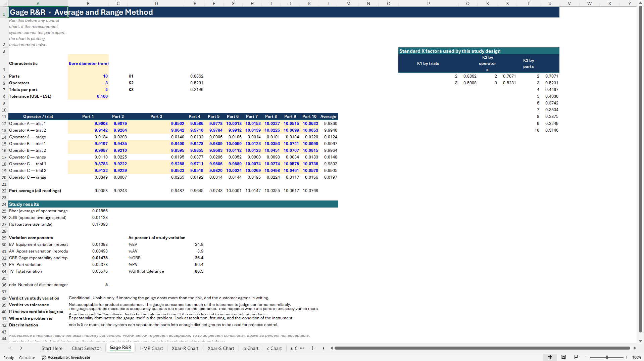Viewport: 644px width, 361px height.
Task: Show more hidden sheet tabs ellipsis
Action: [302, 348]
